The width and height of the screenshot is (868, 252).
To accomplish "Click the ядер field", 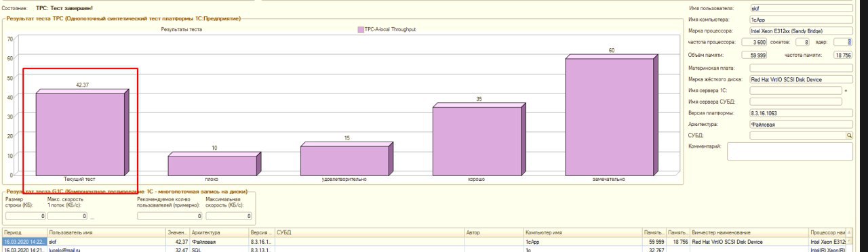I will click(x=843, y=42).
